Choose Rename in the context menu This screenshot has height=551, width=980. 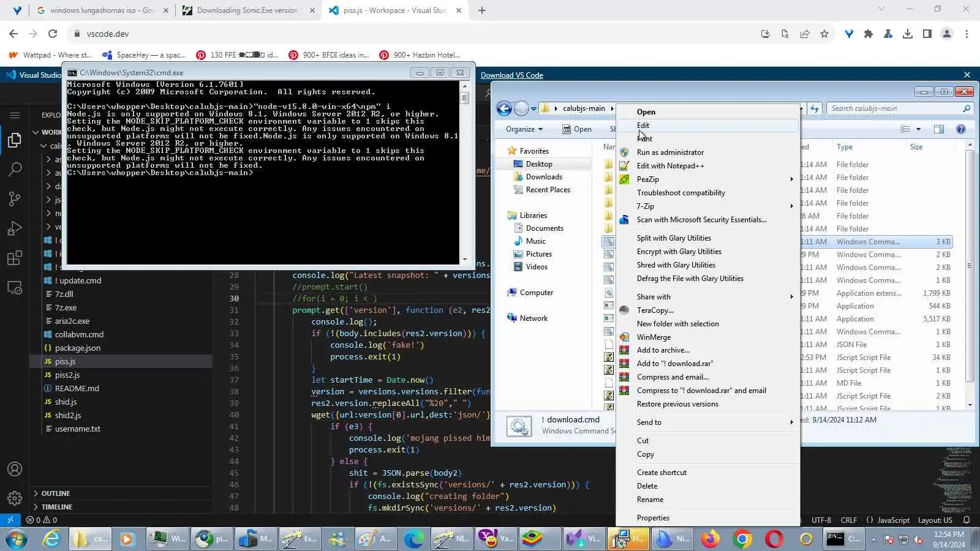(709, 500)
